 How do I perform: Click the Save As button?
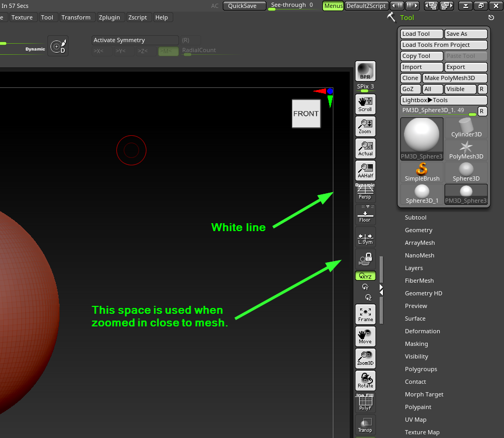point(466,34)
